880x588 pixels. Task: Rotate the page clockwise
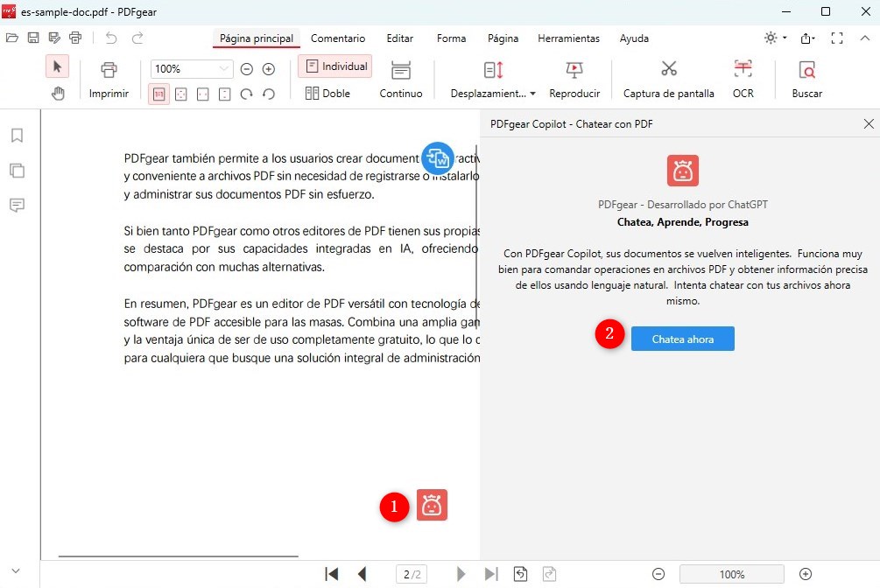tap(247, 94)
